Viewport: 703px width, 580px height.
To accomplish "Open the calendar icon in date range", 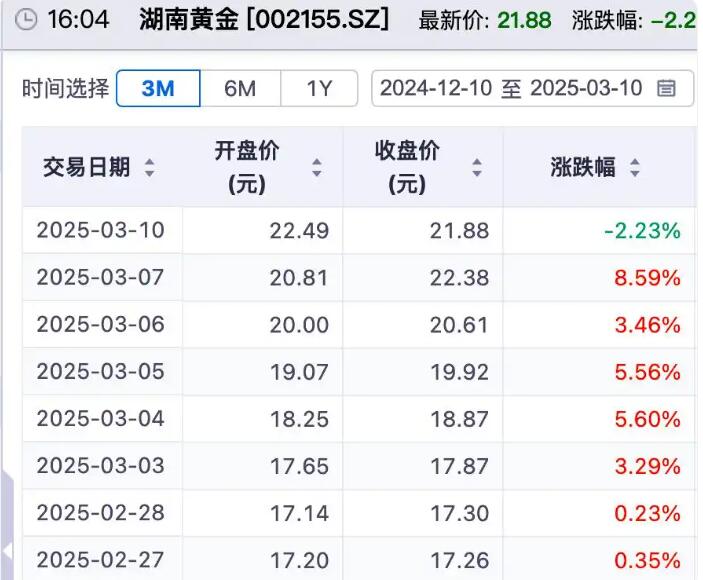I will tap(666, 89).
